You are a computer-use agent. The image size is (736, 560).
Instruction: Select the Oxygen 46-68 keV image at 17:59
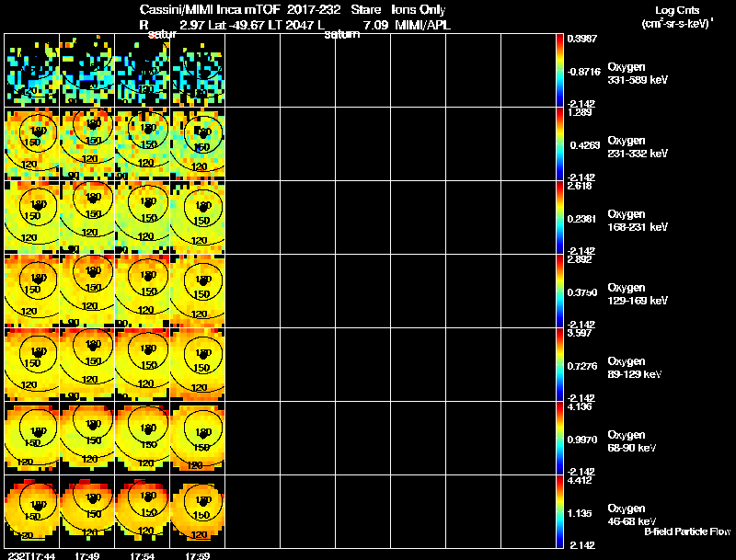point(198,511)
